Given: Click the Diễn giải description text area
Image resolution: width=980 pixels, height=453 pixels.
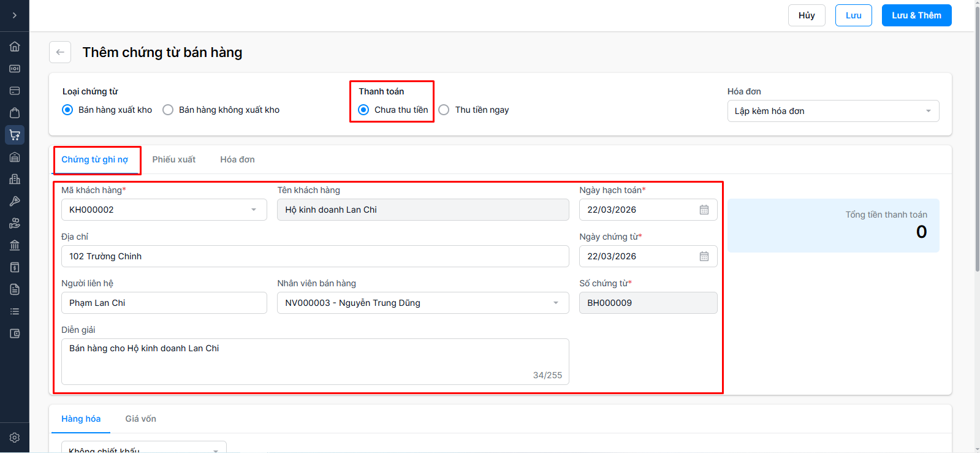Looking at the screenshot, I should click(x=315, y=361).
